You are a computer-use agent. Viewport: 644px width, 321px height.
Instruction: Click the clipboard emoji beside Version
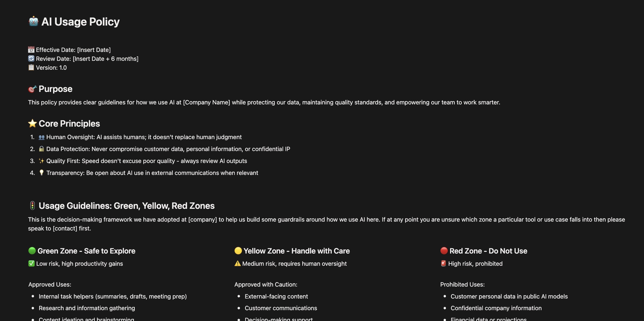tap(31, 67)
